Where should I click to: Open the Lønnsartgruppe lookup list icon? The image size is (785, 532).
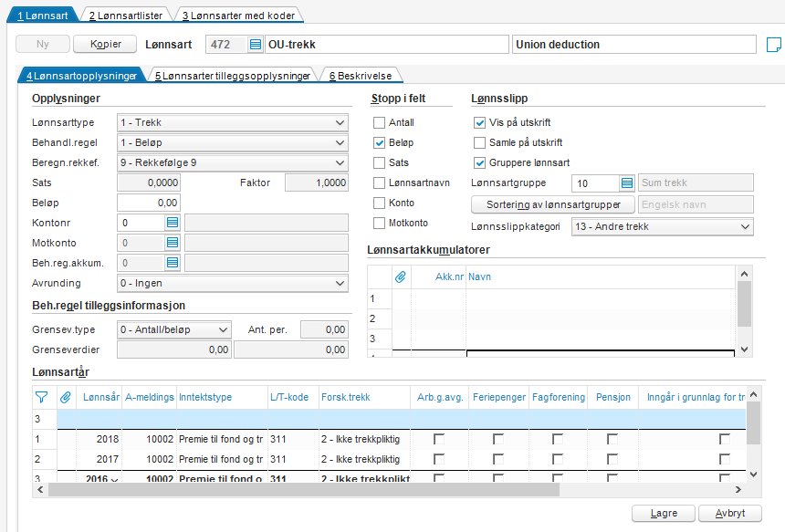pyautogui.click(x=627, y=183)
